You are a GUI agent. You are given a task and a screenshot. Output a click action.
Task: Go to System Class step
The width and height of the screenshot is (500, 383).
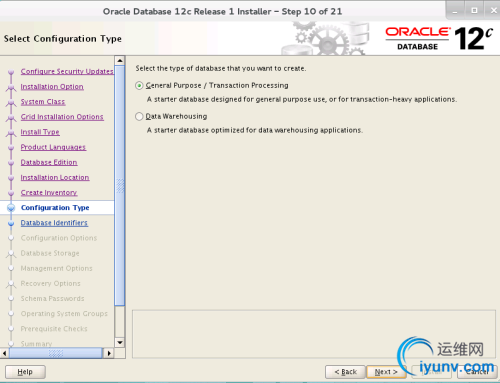pos(43,102)
